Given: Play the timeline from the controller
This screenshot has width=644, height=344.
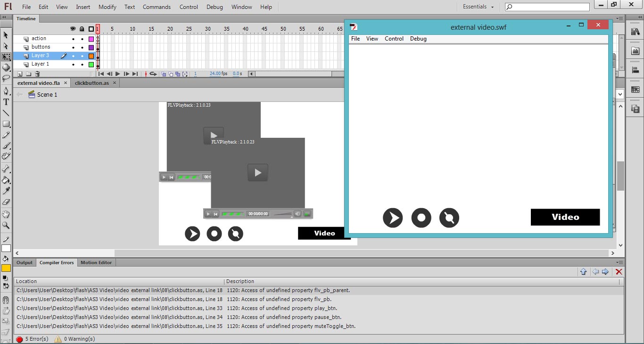Looking at the screenshot, I should [118, 74].
